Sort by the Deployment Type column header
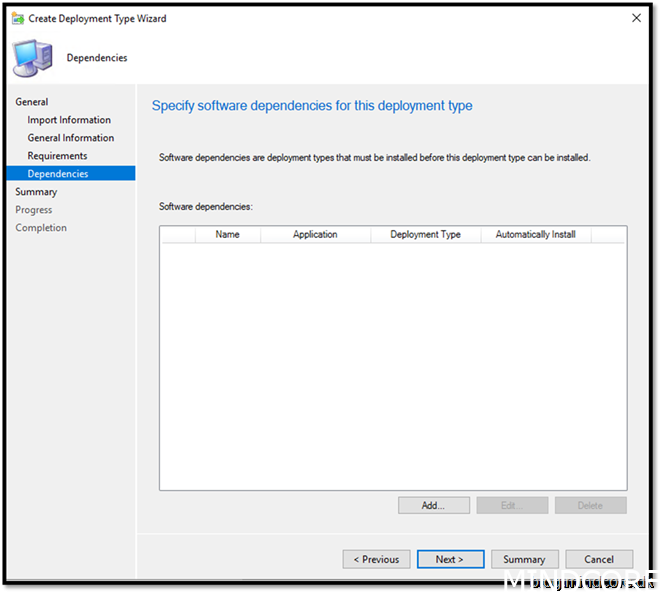This screenshot has width=661, height=593. [x=425, y=235]
